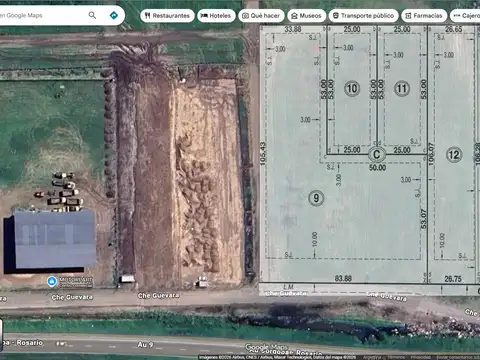Image resolution: width=480 pixels, height=360 pixels.
Task: Click the 83.88 bottom dimension
Action: coord(343,278)
